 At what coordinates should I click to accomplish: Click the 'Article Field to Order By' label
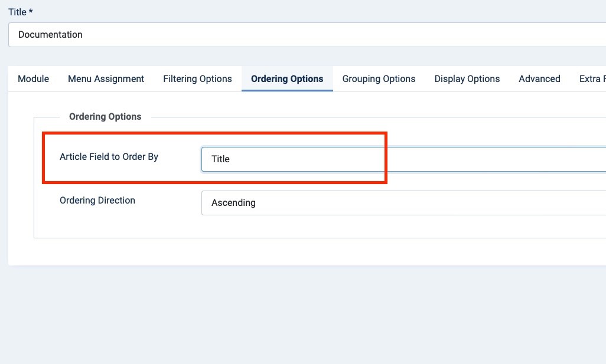(x=109, y=157)
